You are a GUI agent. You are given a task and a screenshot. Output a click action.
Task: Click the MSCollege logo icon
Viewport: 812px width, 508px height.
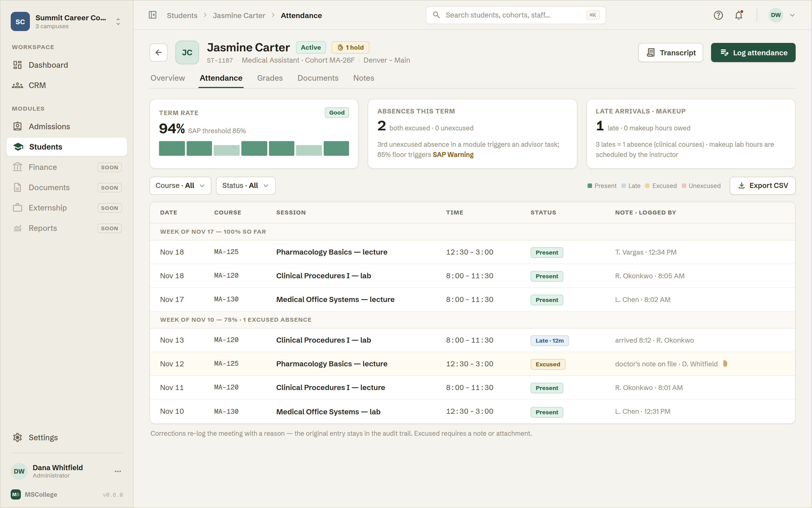[x=16, y=494]
